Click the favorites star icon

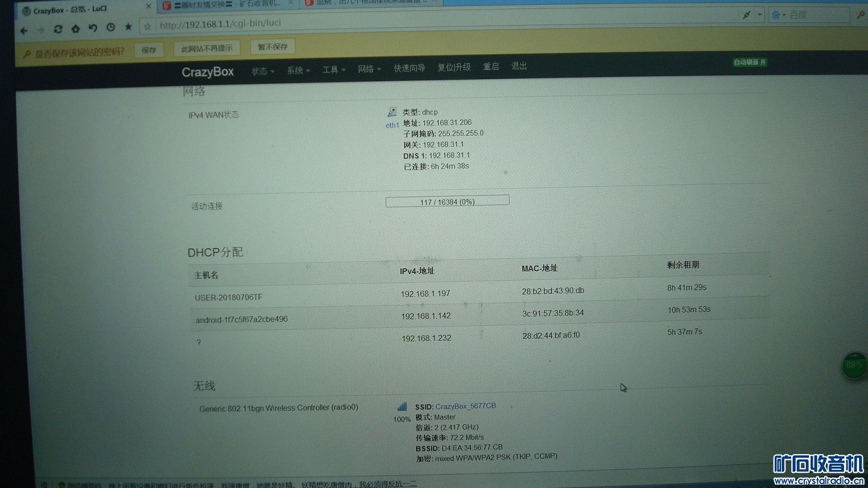[128, 27]
